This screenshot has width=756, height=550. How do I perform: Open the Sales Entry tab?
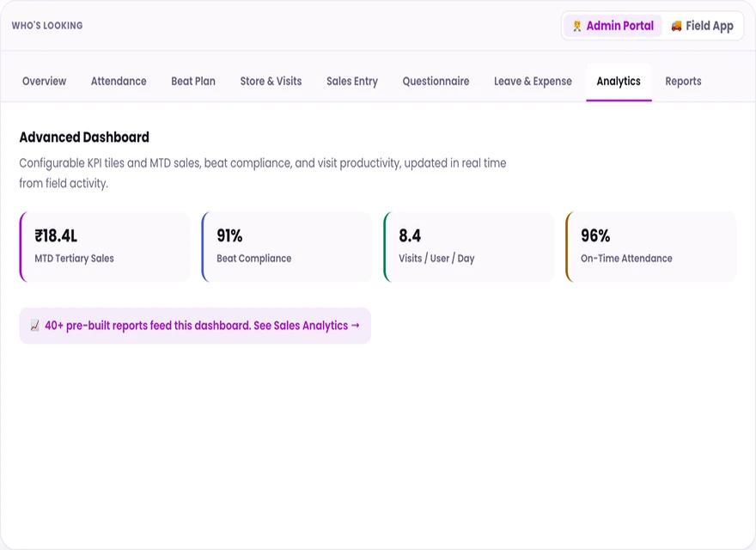(x=352, y=81)
